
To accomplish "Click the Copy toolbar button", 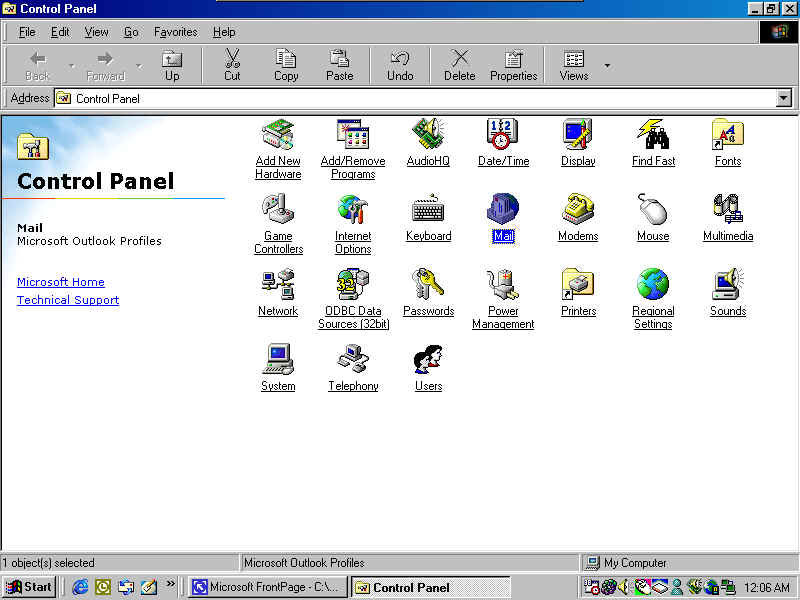I will 286,65.
